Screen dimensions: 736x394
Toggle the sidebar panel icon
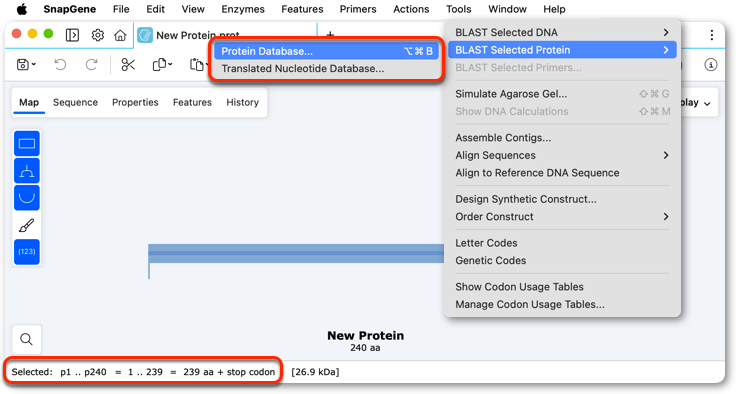pos(72,35)
